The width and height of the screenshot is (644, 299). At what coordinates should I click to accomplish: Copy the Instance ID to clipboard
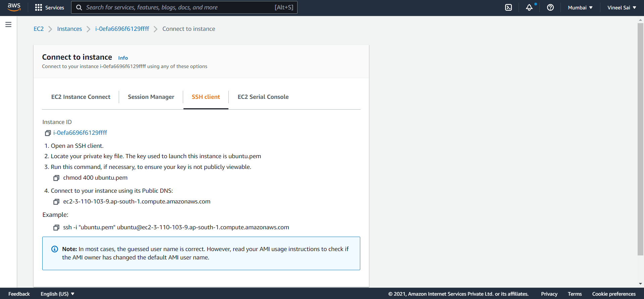point(48,133)
